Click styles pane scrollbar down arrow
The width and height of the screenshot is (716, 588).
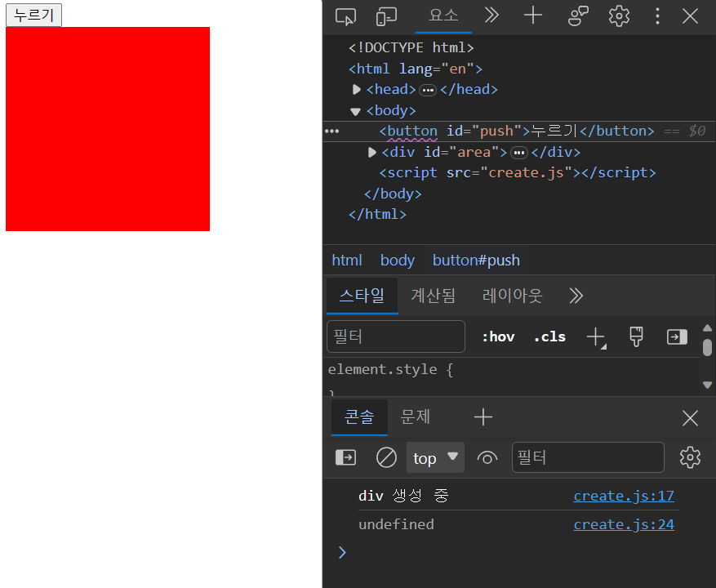[x=707, y=385]
